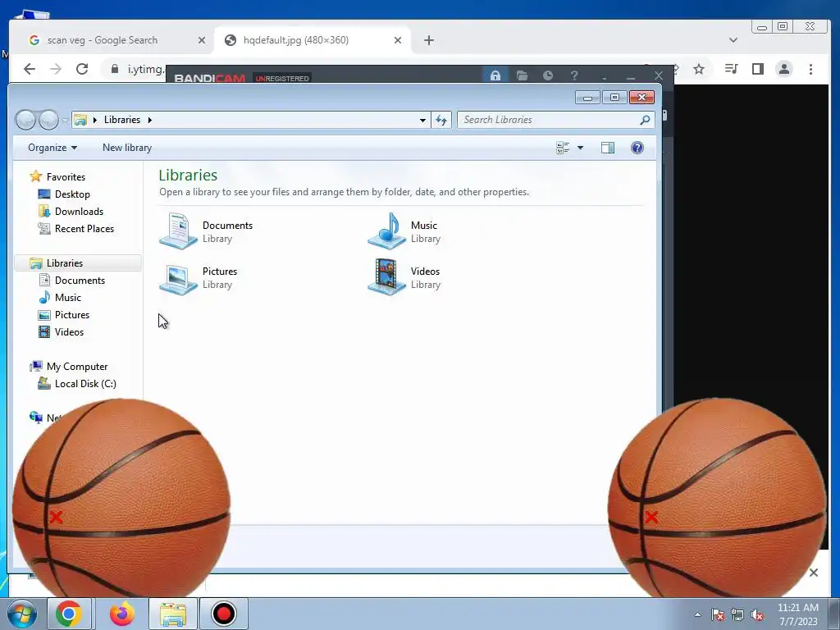Select Libraries in the navigation pane
Viewport: 840px width, 630px height.
[64, 263]
